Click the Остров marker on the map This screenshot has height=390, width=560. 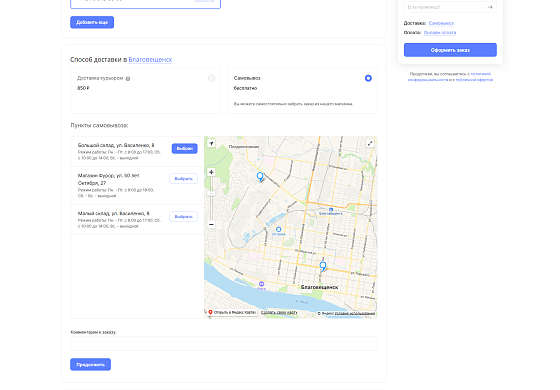click(x=279, y=230)
